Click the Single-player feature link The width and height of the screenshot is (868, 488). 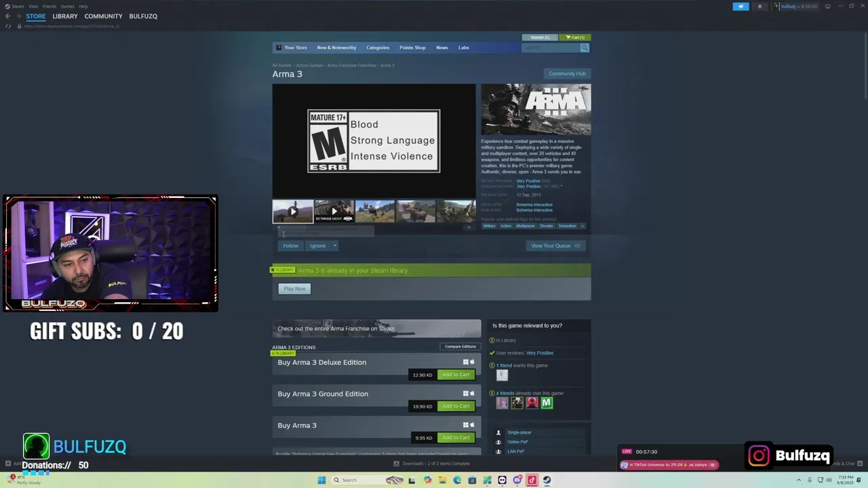[519, 432]
